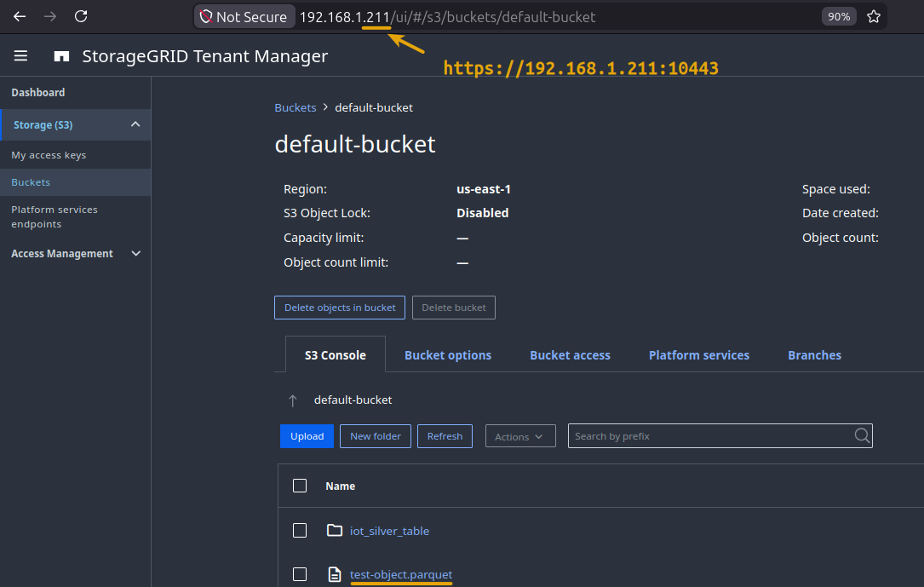Open the test-object.parquet link
Screen dimensions: 924x587
(x=401, y=574)
